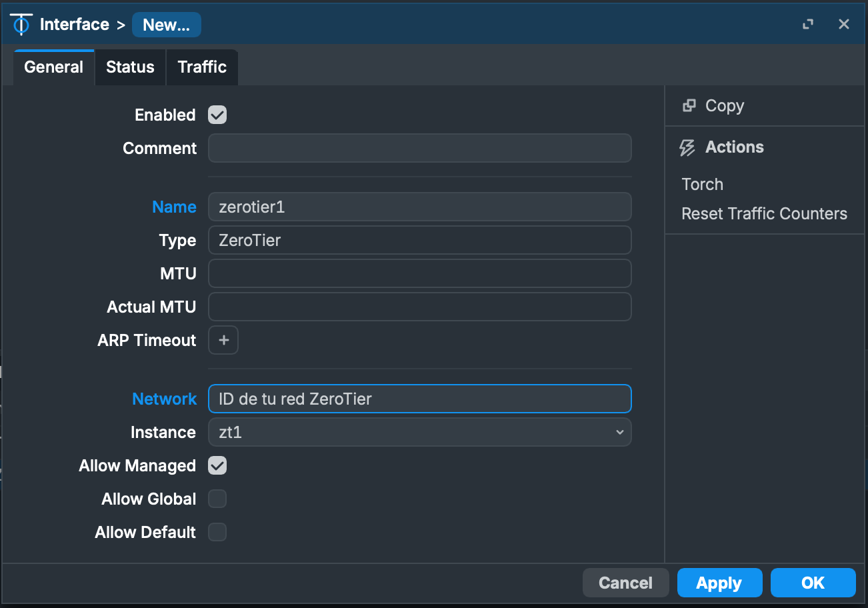Viewport: 868px width, 608px height.
Task: Uncheck the Allow Managed checkbox
Action: 217,465
